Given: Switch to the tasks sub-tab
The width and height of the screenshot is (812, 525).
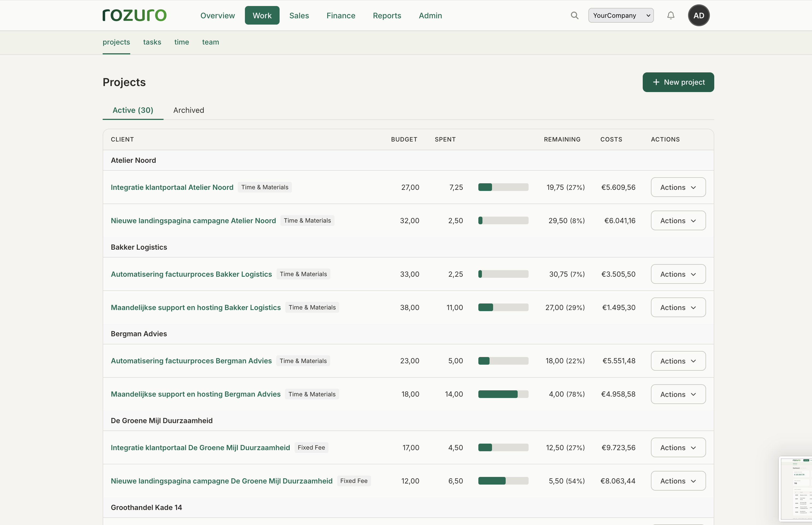Looking at the screenshot, I should 152,42.
